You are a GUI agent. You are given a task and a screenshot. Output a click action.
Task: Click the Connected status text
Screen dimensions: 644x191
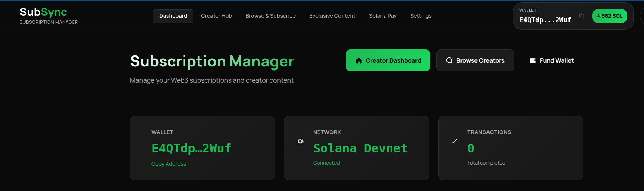point(326,163)
